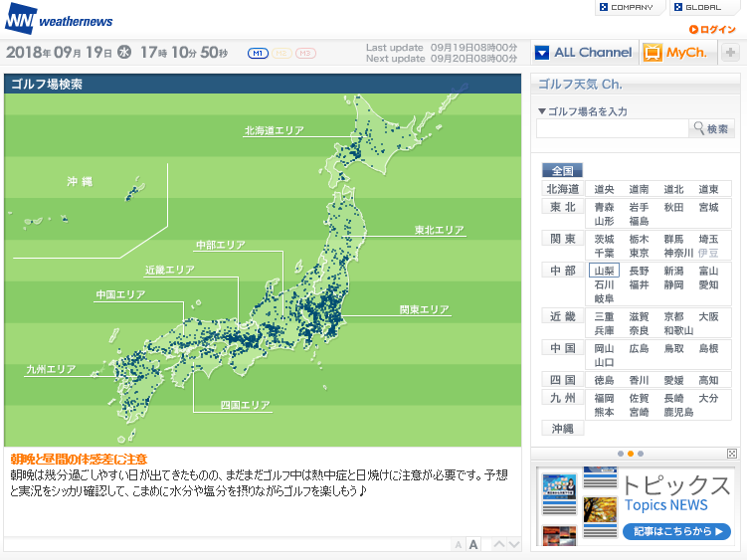Select the orange second carousel dot
The width and height of the screenshot is (747, 560).
pos(631,454)
